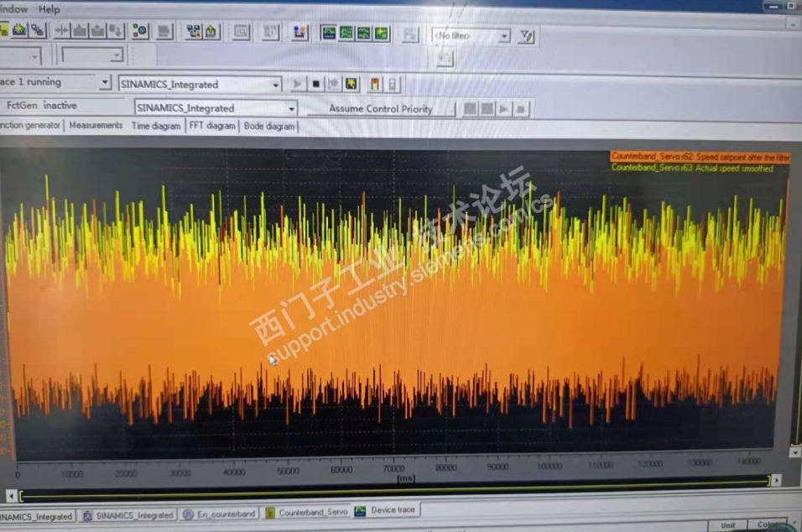This screenshot has height=532, width=802.
Task: Click the double-arrow icon in the greyed toolbar group
Action: (x=62, y=31)
